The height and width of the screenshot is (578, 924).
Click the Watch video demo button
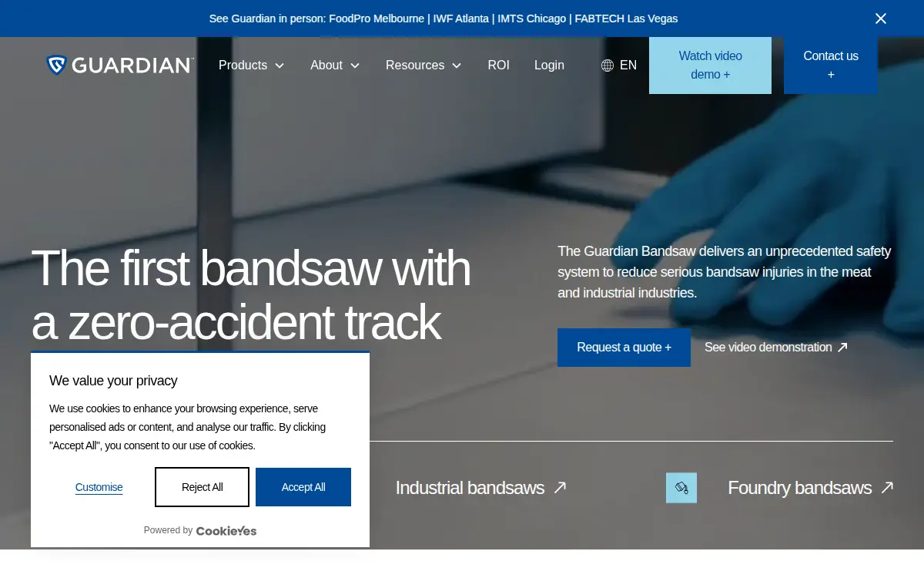click(x=710, y=66)
